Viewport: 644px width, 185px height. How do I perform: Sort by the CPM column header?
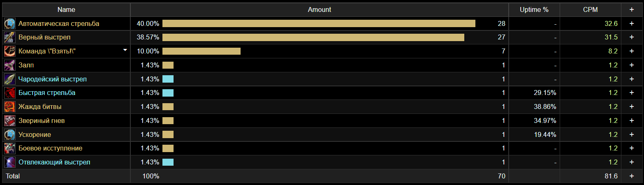[x=590, y=9]
